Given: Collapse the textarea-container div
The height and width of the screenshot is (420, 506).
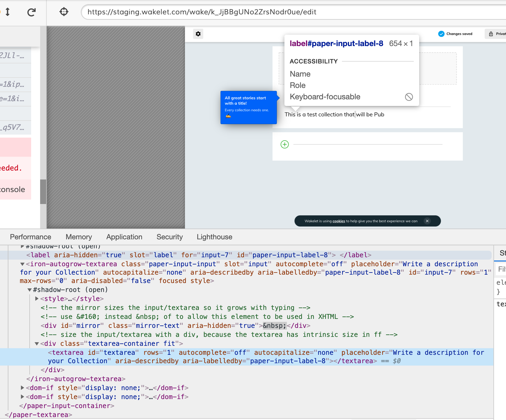Looking at the screenshot, I should coord(36,343).
